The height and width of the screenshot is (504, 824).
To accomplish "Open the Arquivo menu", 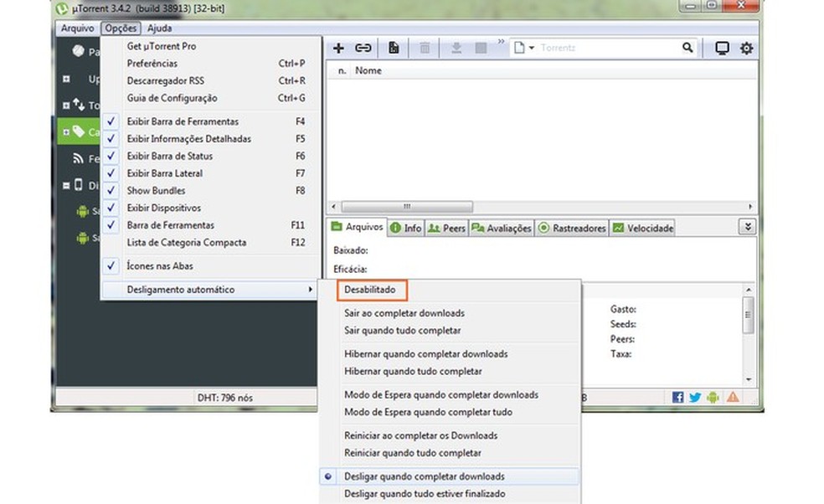I will [77, 28].
